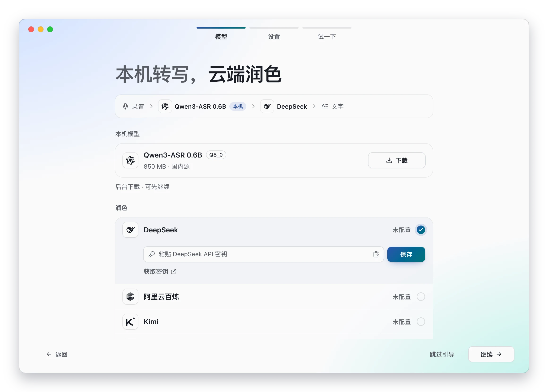Screen dimensions: 548x392
Task: Click the Qwen logo in the pipeline bar
Action: 165,106
